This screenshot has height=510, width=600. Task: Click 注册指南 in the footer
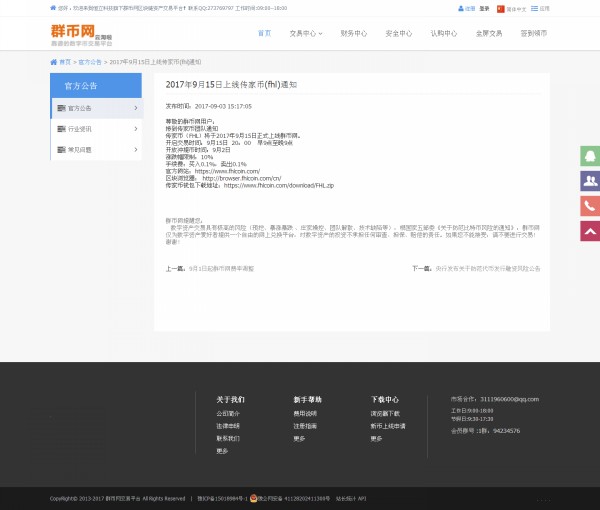[305, 426]
